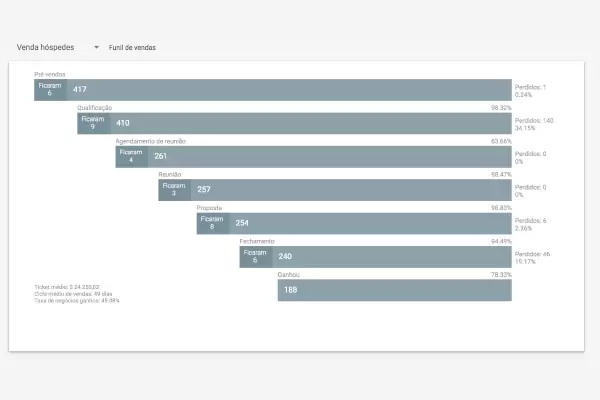
Task: Click the Qualificação funnel bar showing 410
Action: 310,123
